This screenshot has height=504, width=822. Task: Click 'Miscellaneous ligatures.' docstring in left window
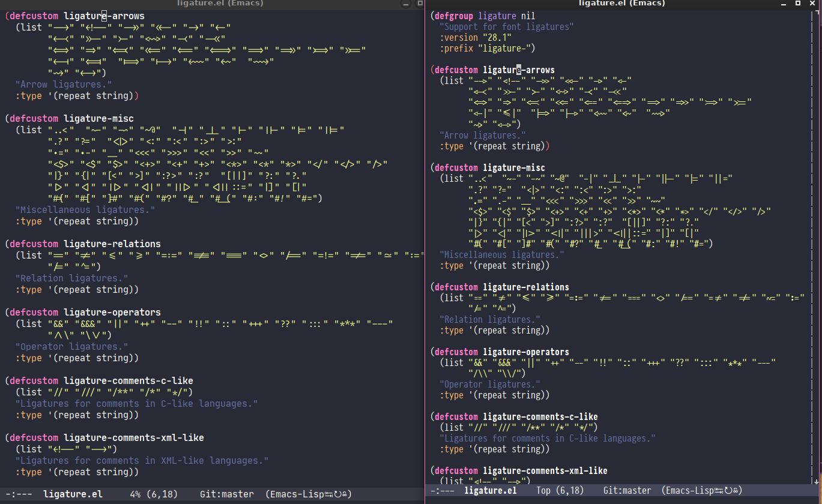pos(85,209)
